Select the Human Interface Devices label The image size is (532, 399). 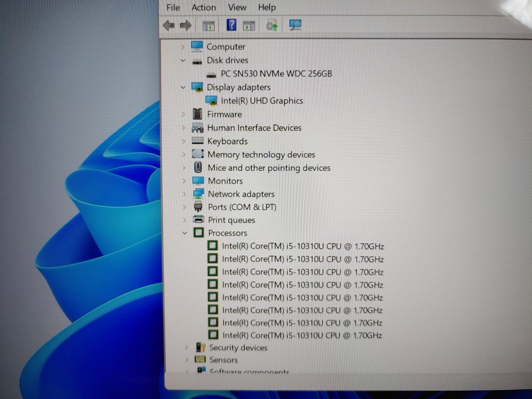tap(254, 128)
